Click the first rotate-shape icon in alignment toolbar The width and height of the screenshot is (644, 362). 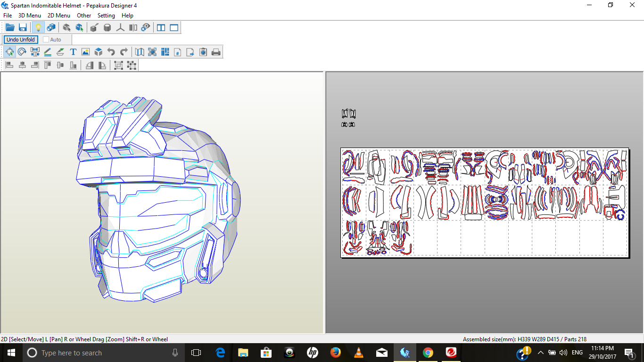coord(89,65)
